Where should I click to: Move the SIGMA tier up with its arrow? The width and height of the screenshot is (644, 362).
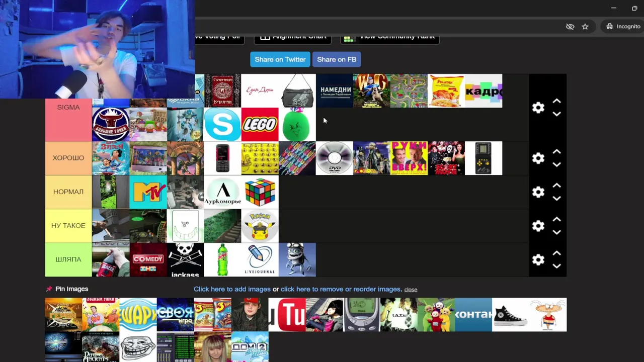(x=556, y=101)
